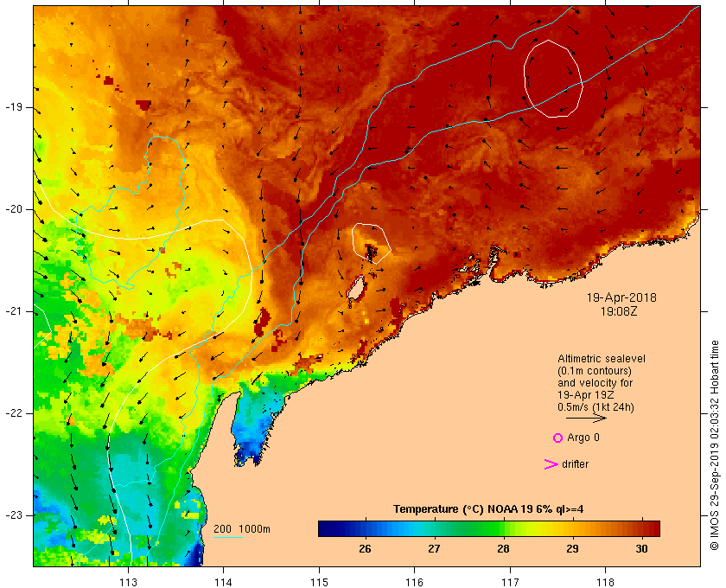The width and height of the screenshot is (726, 588).
Task: Click the cyan 200 1000m isobath legend line
Action: (228, 538)
